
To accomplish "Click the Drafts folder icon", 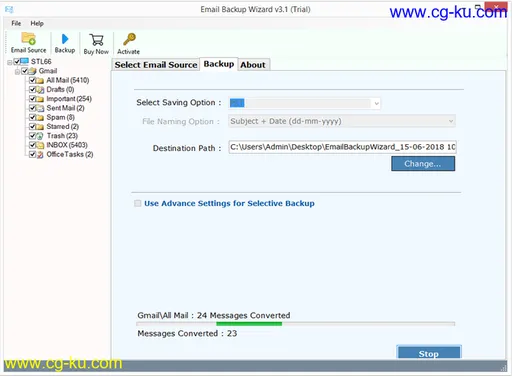I will (40, 90).
